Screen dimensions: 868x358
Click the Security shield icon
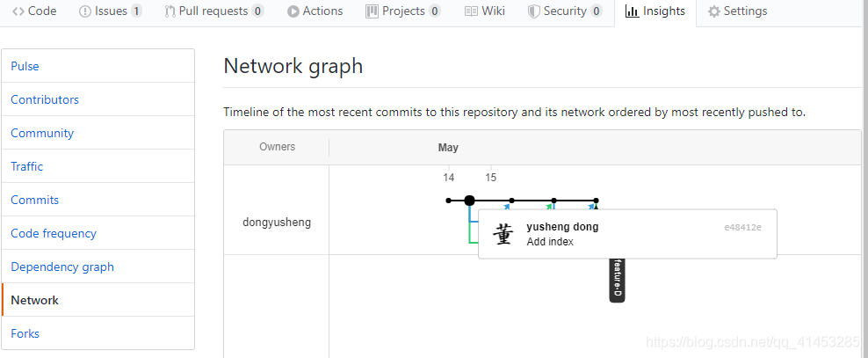coord(534,11)
